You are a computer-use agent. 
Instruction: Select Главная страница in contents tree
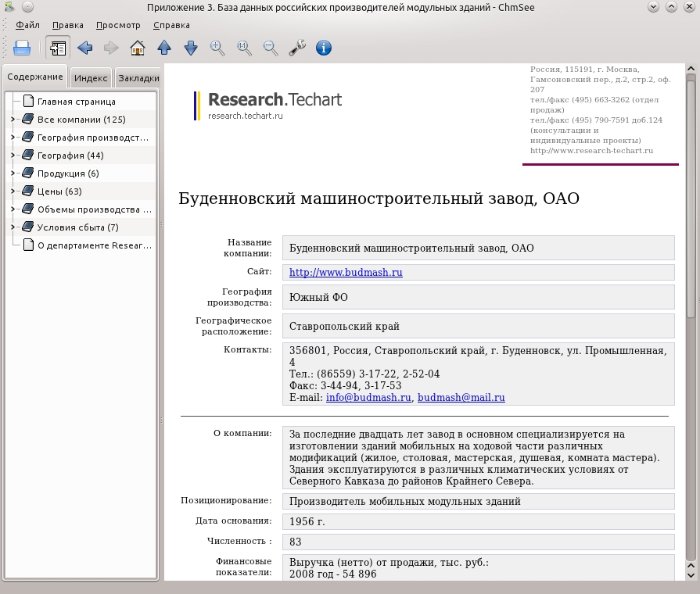77,102
